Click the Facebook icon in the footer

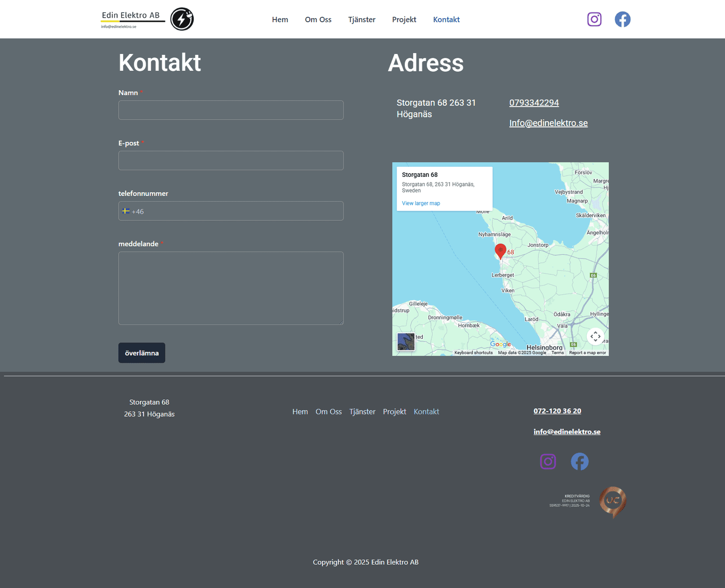(580, 462)
